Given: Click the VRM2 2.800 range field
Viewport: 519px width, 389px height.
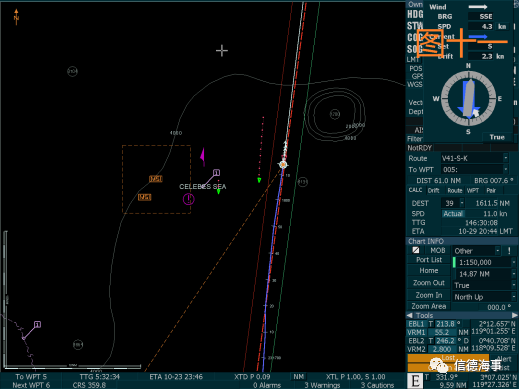Looking at the screenshot, I should coord(442,349).
